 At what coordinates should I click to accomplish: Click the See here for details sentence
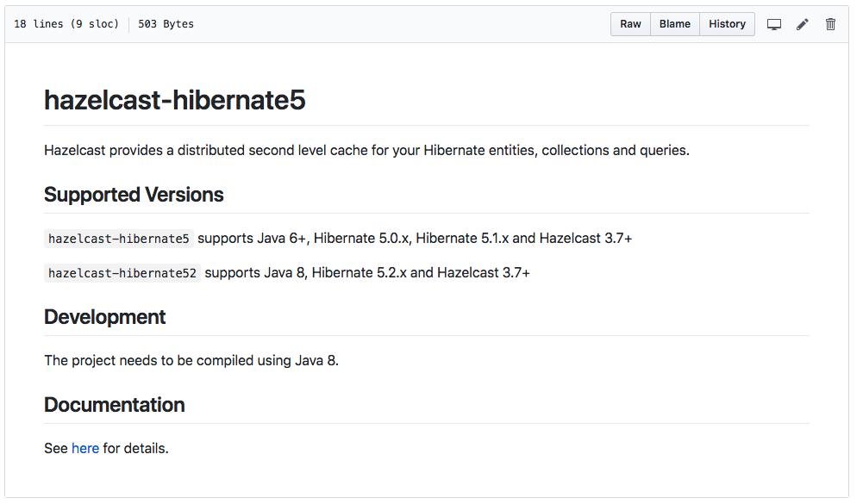click(x=106, y=448)
